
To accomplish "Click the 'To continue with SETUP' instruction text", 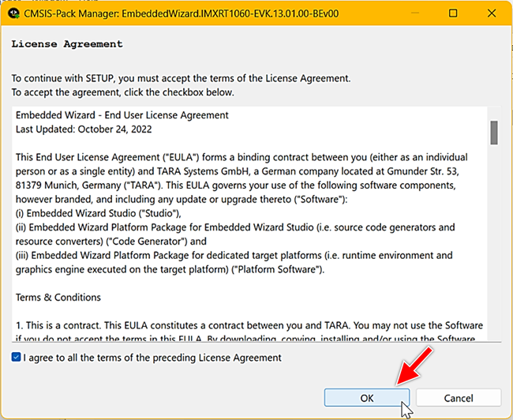I will [x=181, y=78].
